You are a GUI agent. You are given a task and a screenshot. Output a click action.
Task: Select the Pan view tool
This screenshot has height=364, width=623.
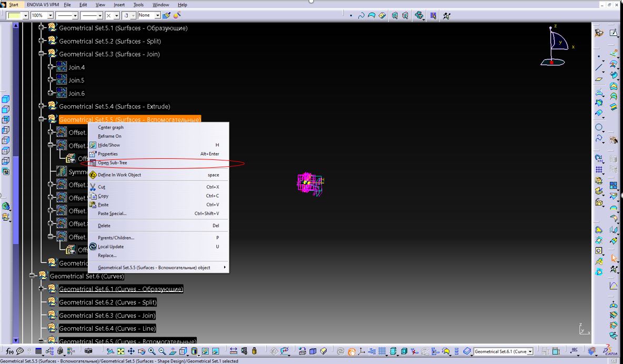[x=130, y=351]
